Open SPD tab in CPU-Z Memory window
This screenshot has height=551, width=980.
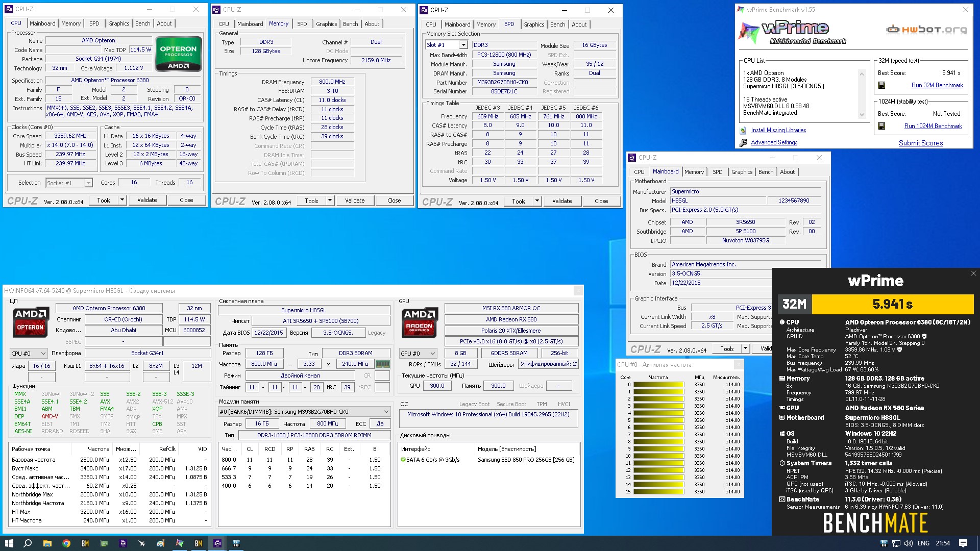[302, 24]
